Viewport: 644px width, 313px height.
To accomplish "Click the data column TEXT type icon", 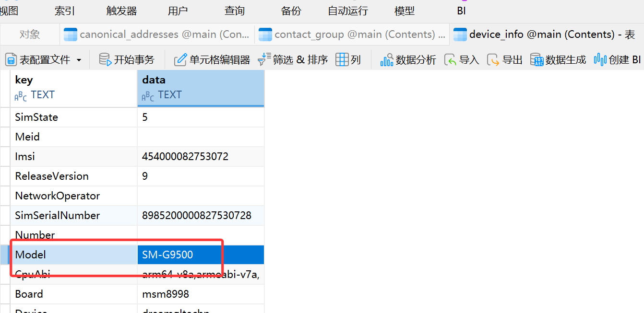I will point(148,96).
